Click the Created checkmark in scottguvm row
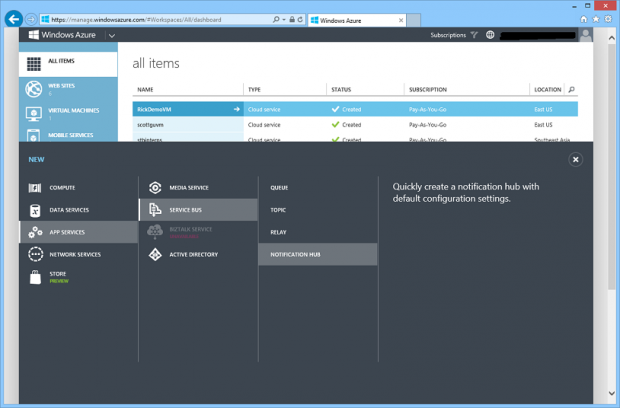This screenshot has width=620, height=408. 335,125
